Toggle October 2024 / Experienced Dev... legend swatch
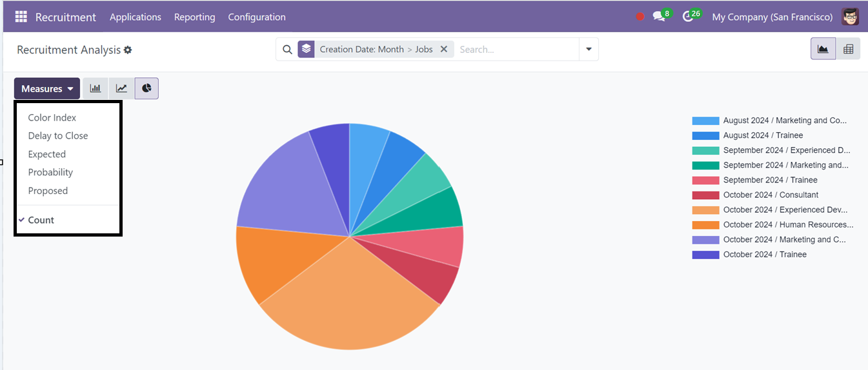The width and height of the screenshot is (868, 370). click(705, 209)
